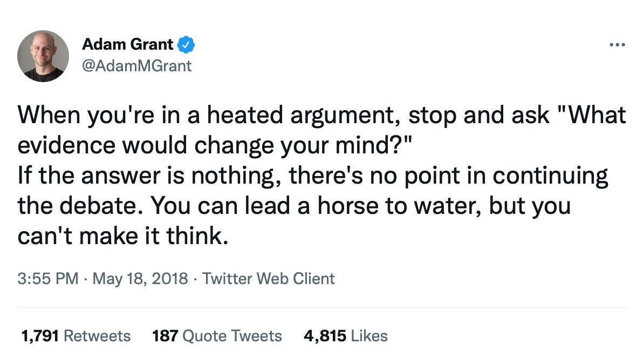Click the retweet count number 1,791
Viewport: 644px width, 364px height.
pos(40,336)
